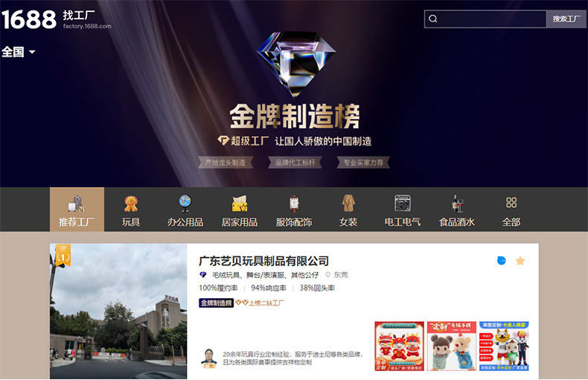Select the 电工电气 category tab
The width and height of the screenshot is (588, 380).
click(403, 209)
